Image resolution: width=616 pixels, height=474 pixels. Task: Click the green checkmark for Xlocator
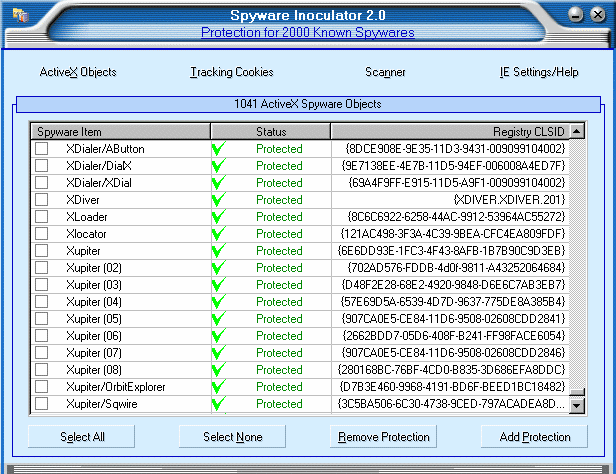(217, 234)
